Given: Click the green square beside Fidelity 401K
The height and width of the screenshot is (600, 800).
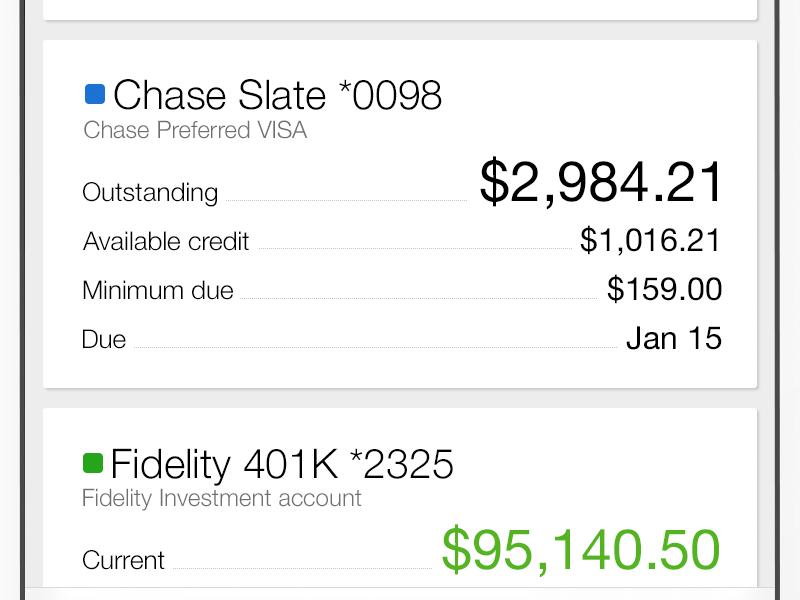Looking at the screenshot, I should coord(93,463).
